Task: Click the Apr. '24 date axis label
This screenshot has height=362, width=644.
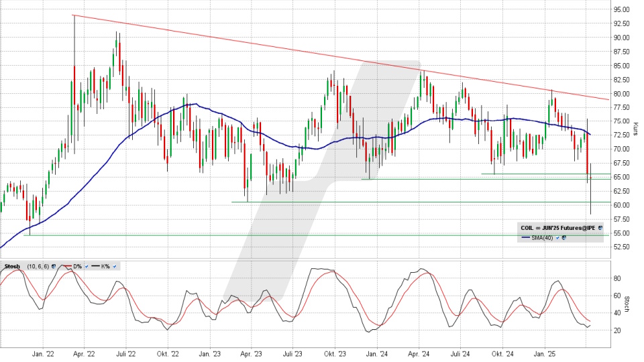Action: point(419,354)
